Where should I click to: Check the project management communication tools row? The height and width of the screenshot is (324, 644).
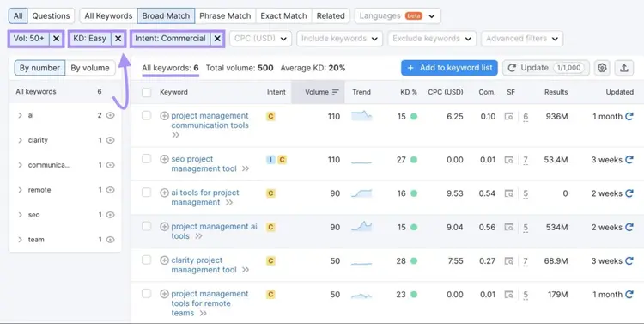pyautogui.click(x=146, y=115)
